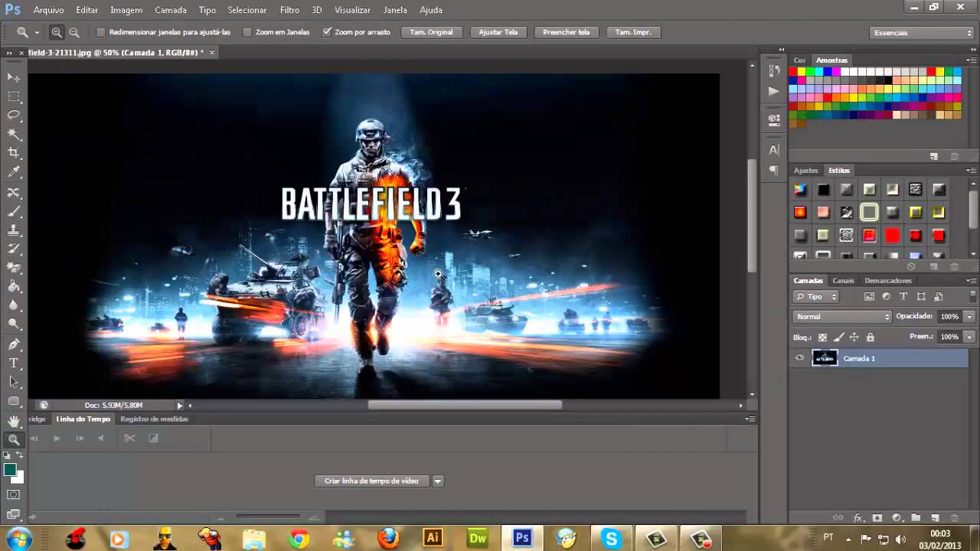The image size is (980, 551).
Task: Open the foreground teal color swatch
Action: coord(10,470)
